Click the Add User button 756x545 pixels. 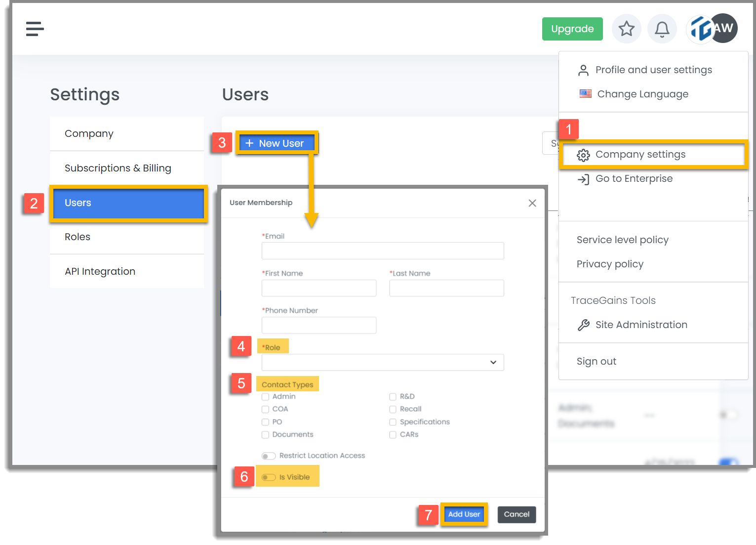463,514
